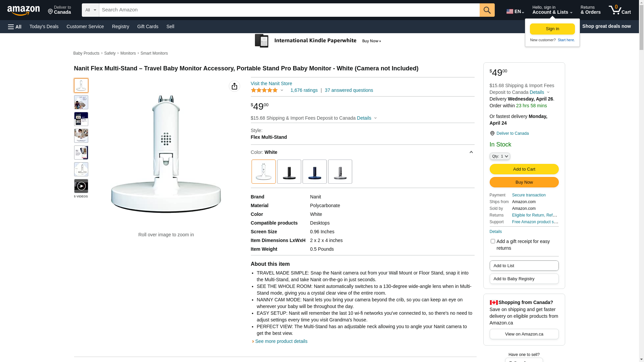Select the blue color swatch

pos(315,172)
